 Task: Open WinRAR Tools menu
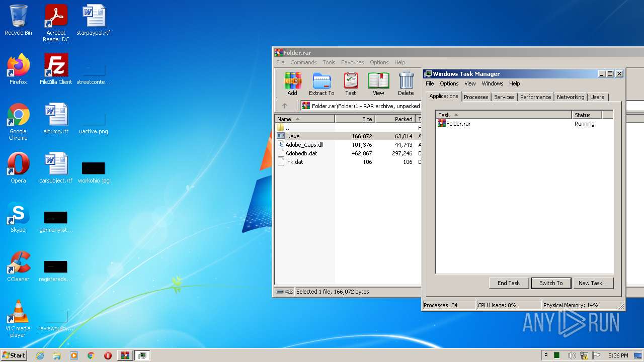click(329, 62)
